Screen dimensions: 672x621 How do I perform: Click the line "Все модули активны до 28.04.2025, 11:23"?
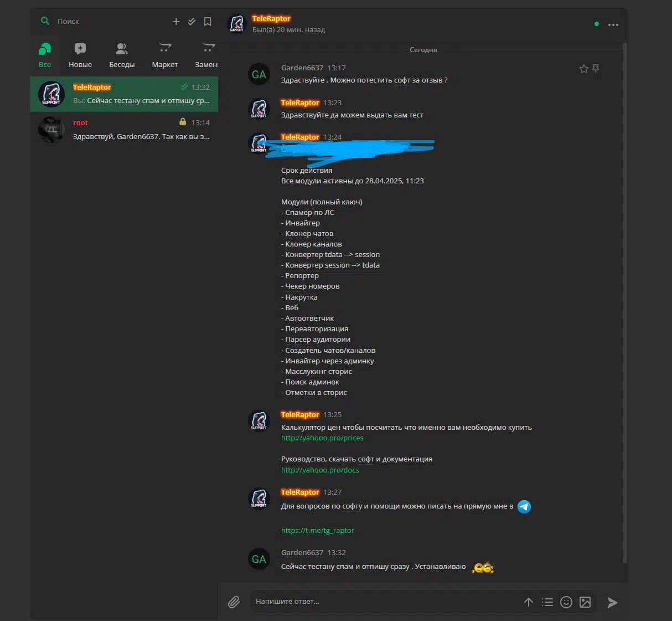pos(353,181)
